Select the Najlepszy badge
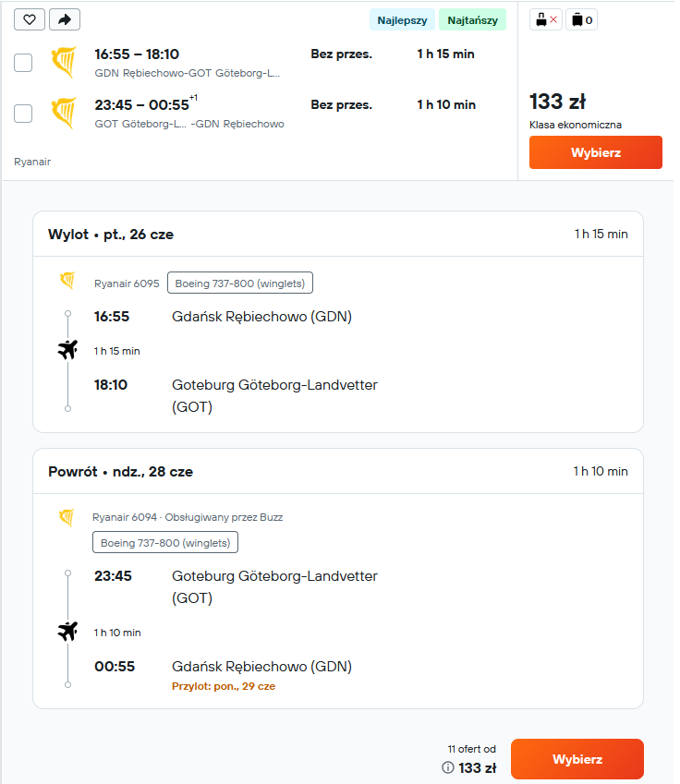This screenshot has width=680, height=784. point(402,20)
